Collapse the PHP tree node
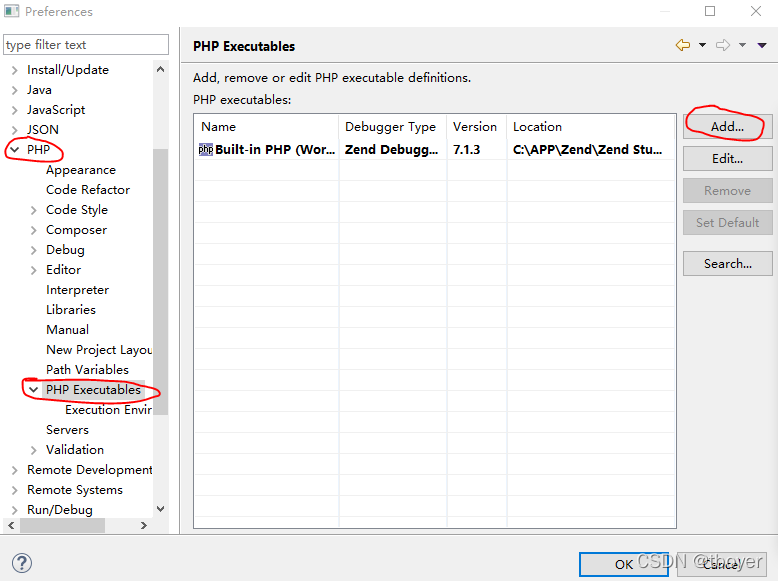Viewport: 778px width, 581px height. 14,149
